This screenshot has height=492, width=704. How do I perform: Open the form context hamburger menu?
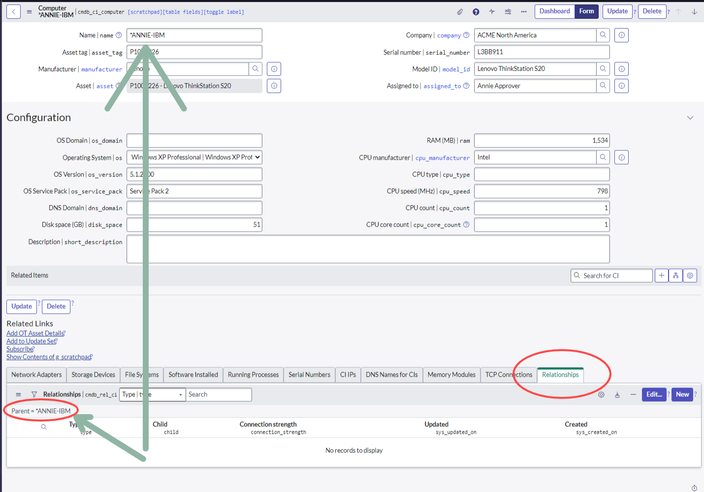(x=29, y=12)
